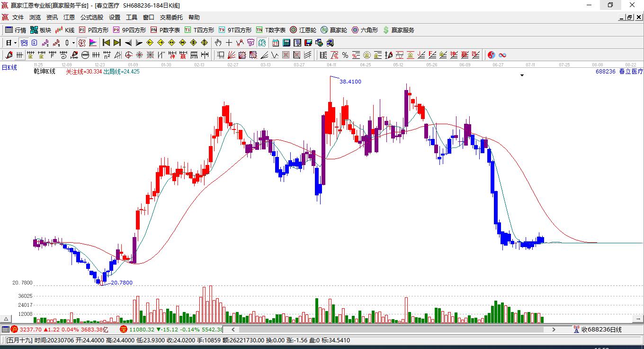Toggle the highlighted chart overlay button after period selector
This screenshot has height=349, width=644.
[24, 43]
